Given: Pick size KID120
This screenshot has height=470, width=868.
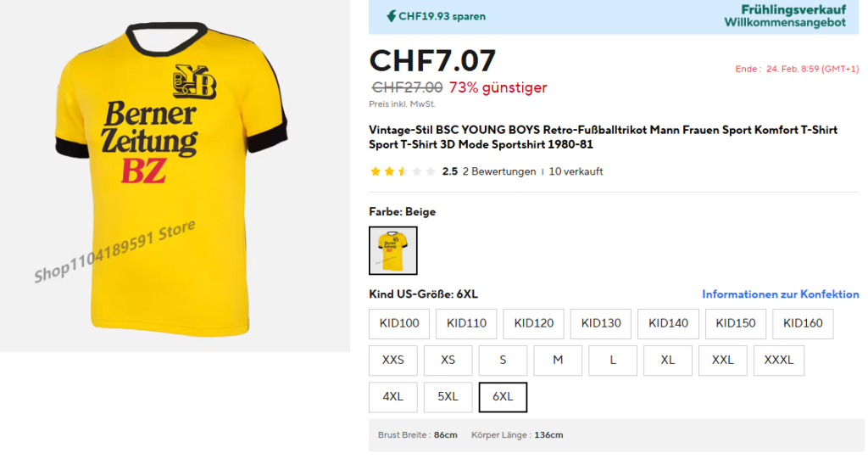Looking at the screenshot, I should (533, 323).
